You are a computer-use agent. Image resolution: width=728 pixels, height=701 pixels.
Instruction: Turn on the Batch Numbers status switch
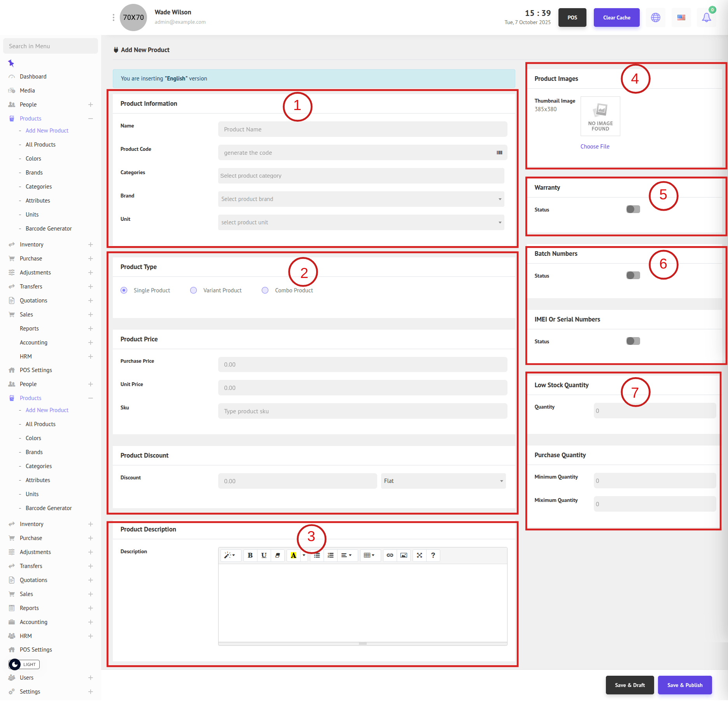(633, 275)
